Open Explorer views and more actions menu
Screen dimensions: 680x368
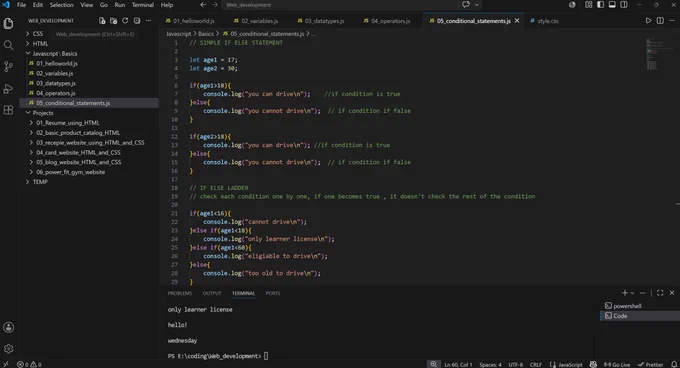click(149, 21)
